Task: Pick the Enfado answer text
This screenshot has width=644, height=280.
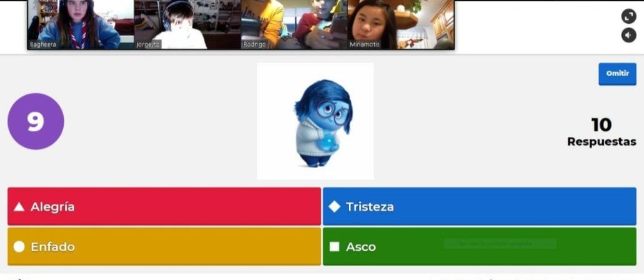Action: tap(53, 247)
